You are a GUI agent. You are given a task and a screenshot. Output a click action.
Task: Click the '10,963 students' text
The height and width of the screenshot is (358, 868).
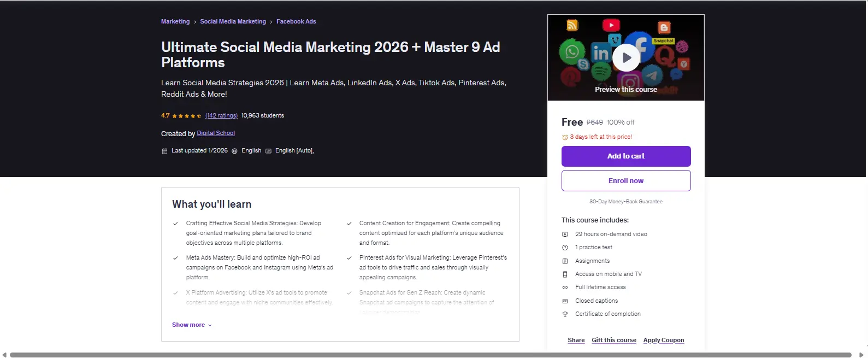(262, 116)
